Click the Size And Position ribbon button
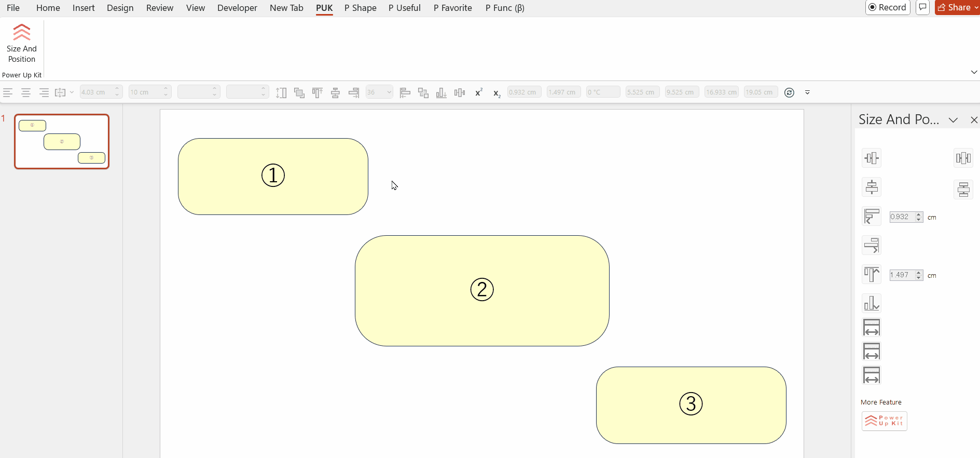This screenshot has width=980, height=458. click(x=21, y=43)
